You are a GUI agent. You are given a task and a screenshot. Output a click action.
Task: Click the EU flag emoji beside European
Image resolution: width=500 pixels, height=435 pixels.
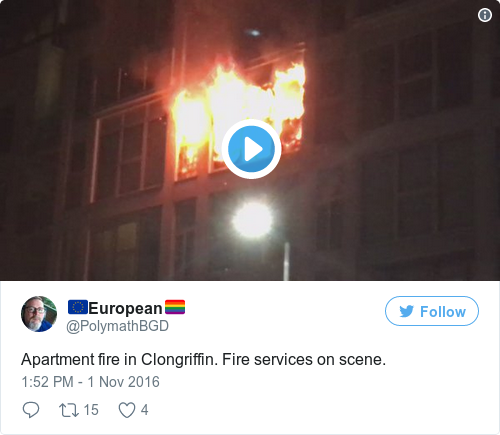pos(78,307)
